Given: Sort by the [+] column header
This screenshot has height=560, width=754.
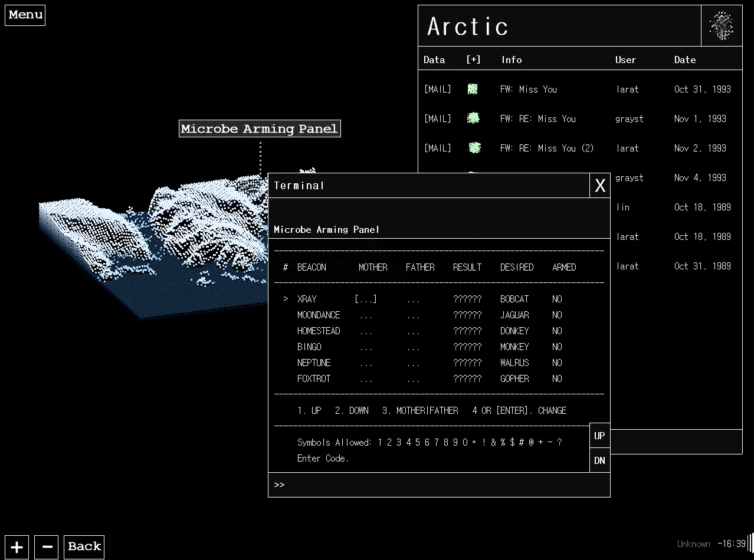Looking at the screenshot, I should coord(473,60).
